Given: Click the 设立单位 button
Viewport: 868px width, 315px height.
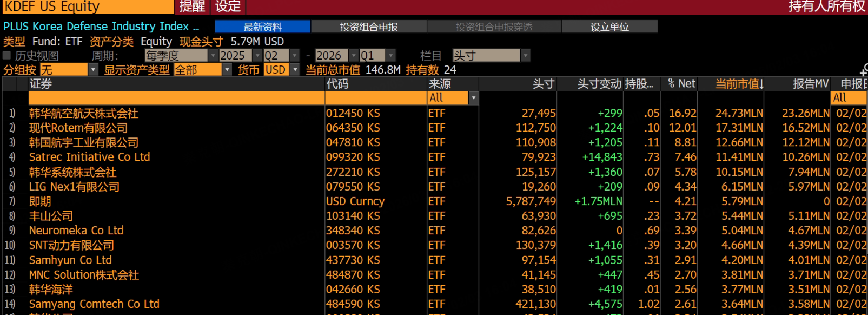Looking at the screenshot, I should pos(609,27).
